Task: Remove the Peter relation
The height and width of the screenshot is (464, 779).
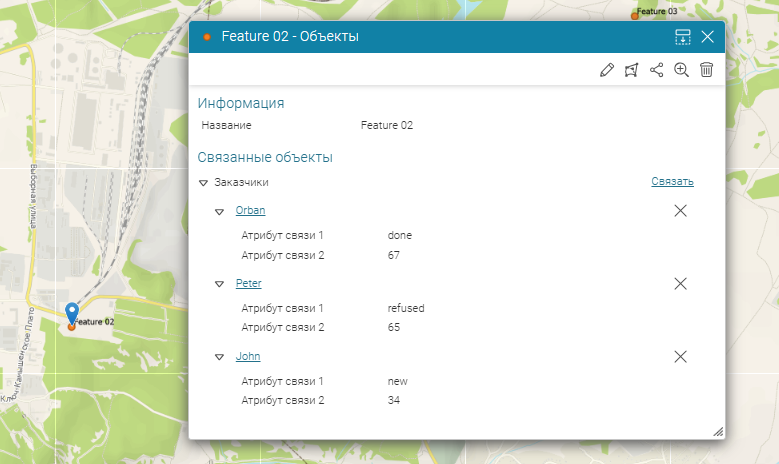Action: tap(680, 284)
